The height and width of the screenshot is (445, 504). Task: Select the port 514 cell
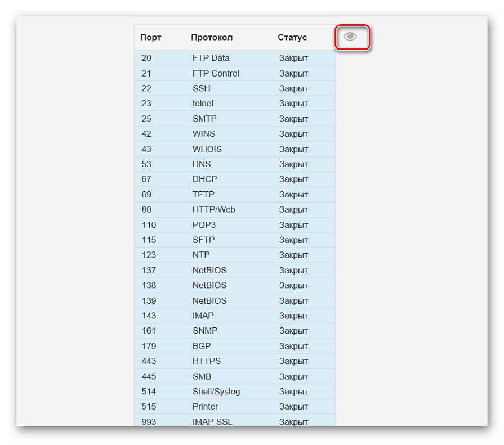pos(149,392)
